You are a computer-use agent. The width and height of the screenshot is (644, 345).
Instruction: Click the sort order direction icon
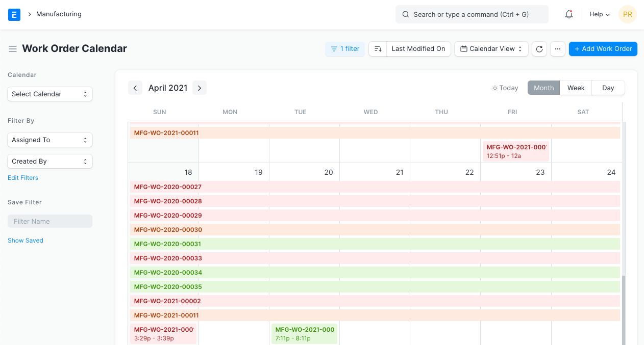pyautogui.click(x=378, y=49)
